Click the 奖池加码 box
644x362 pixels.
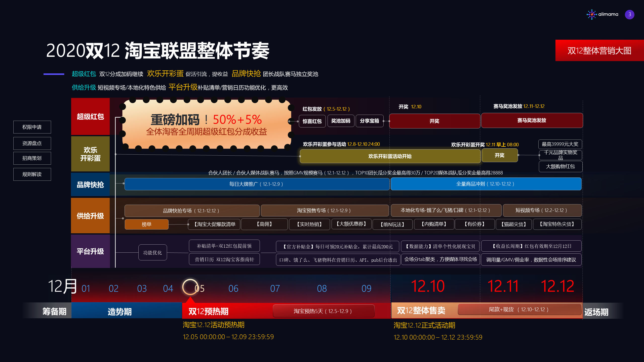pyautogui.click(x=341, y=121)
